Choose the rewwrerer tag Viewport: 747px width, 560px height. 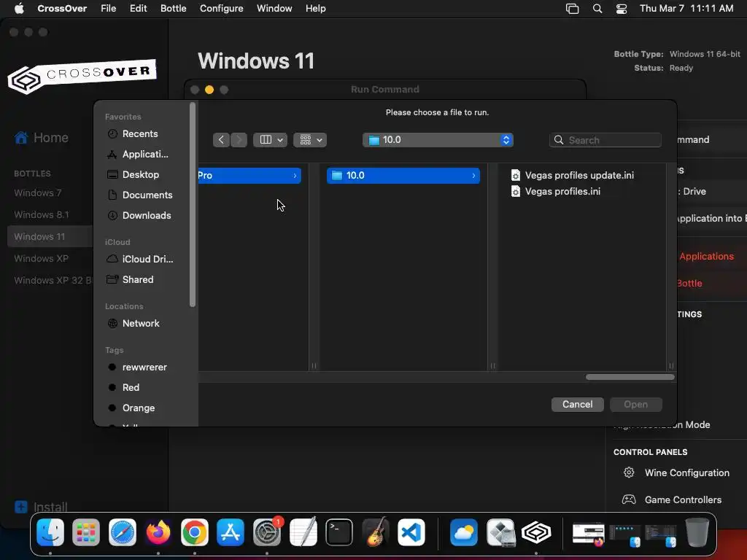[x=144, y=367]
